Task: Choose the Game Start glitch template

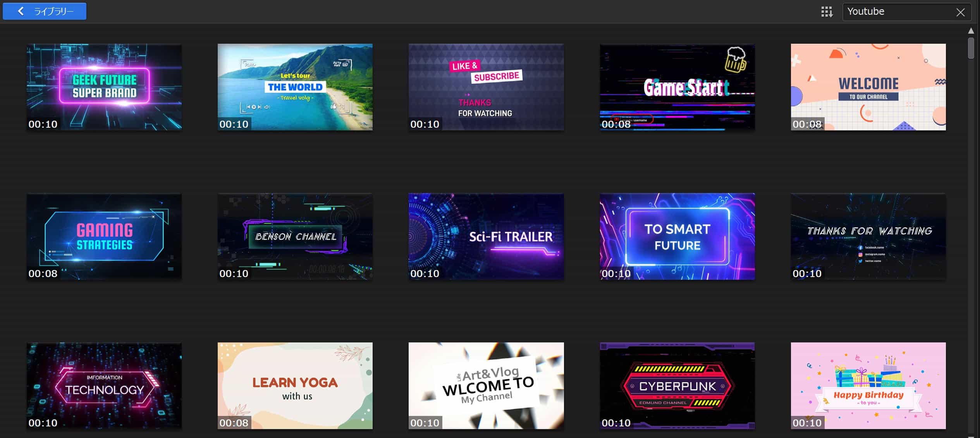Action: click(x=677, y=87)
